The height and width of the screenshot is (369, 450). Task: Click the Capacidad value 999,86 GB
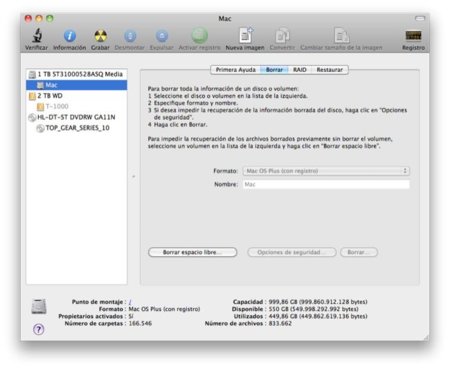(x=318, y=302)
